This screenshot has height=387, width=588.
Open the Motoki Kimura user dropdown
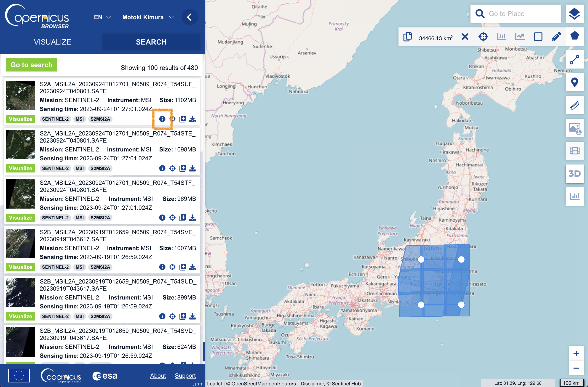148,17
